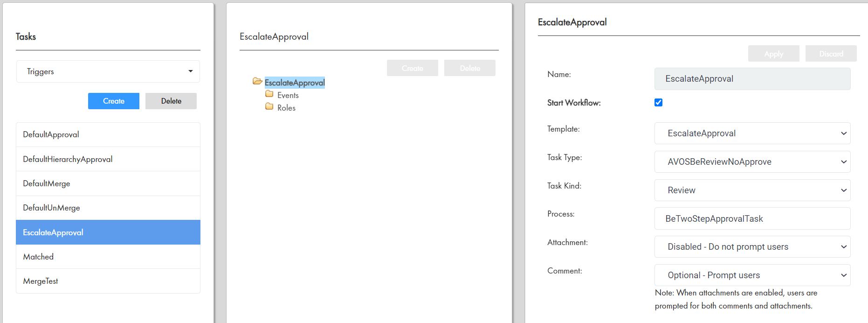Click the Tasks panel heading

coord(26,36)
